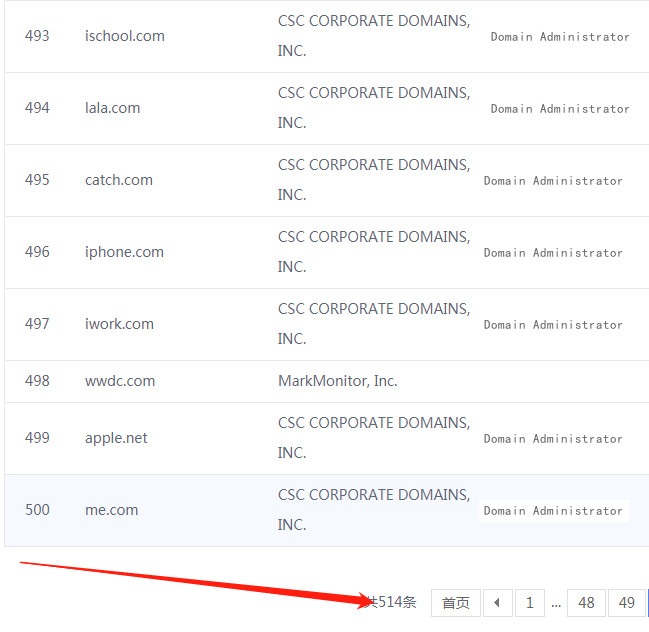This screenshot has width=649, height=632.
Task: Click the iphone.com domain
Action: pyautogui.click(x=124, y=252)
